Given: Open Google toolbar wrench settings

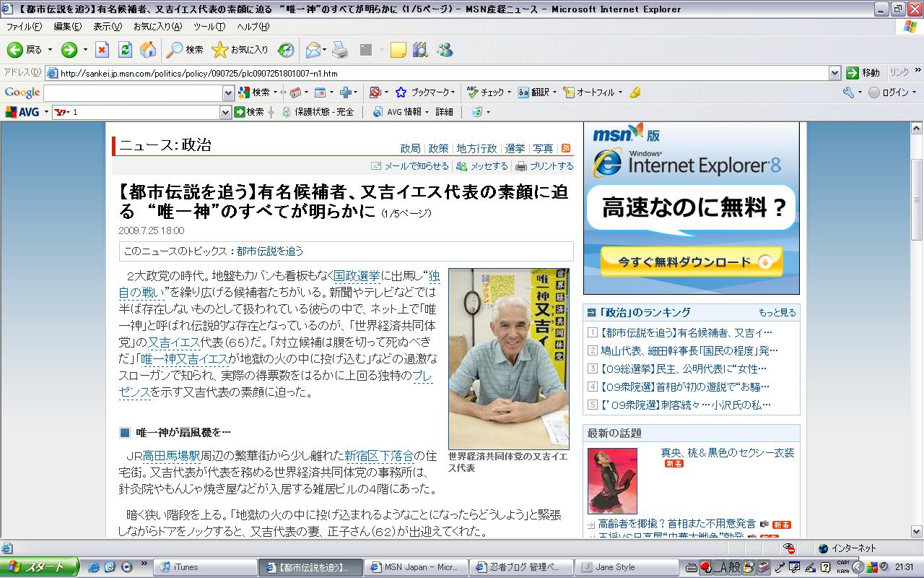Looking at the screenshot, I should (x=848, y=92).
